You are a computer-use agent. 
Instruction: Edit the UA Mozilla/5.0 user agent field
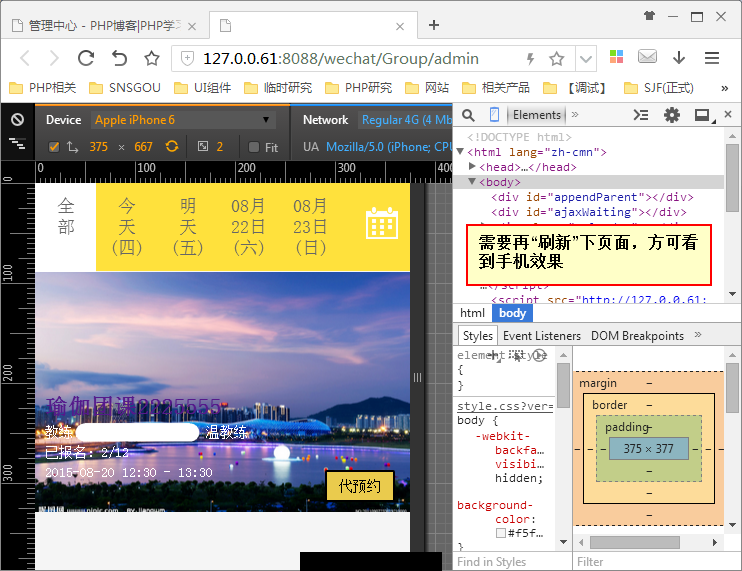(x=389, y=147)
